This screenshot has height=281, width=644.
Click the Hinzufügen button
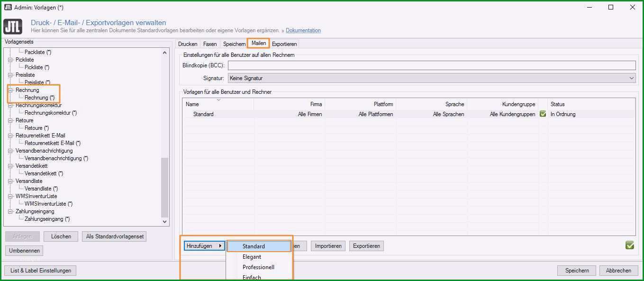pos(204,246)
